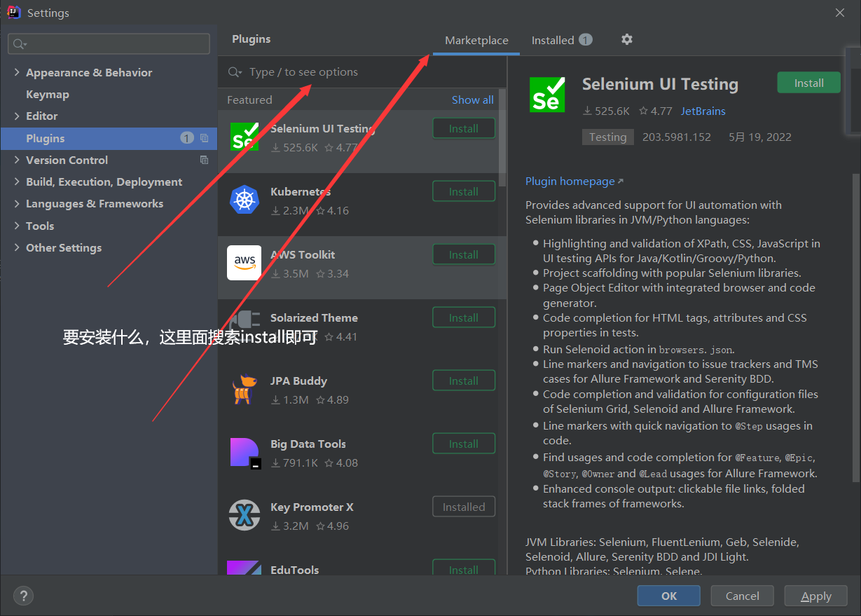Install the AWS Toolkit plugin
861x616 pixels.
464,254
